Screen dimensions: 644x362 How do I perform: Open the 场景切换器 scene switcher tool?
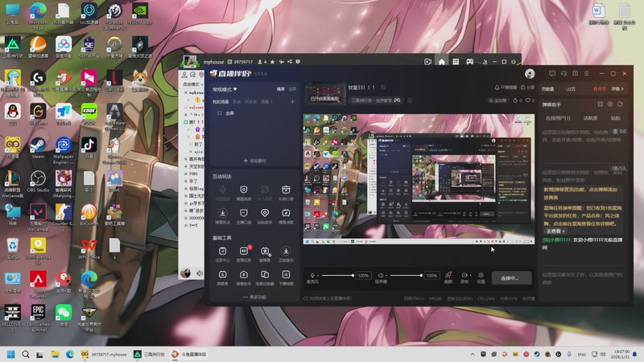coord(265,278)
